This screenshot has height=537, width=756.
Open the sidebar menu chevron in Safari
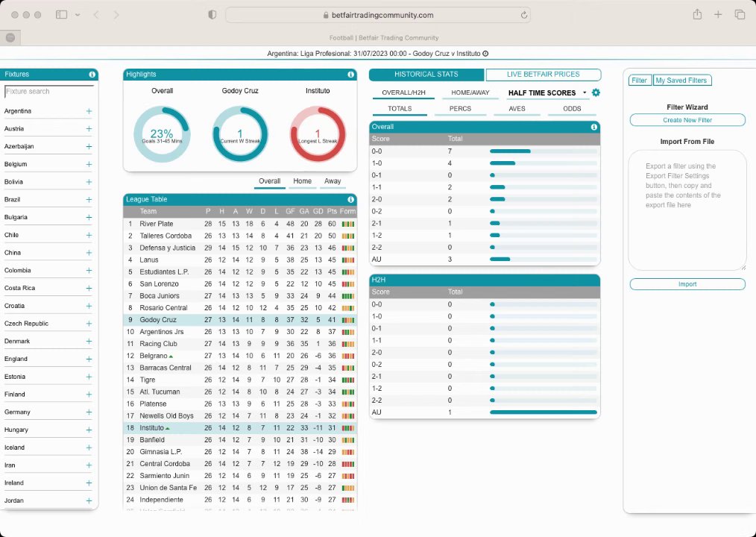[78, 15]
